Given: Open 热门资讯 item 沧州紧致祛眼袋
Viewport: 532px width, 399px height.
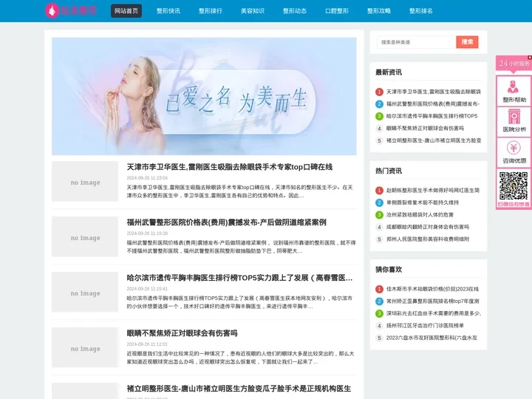Looking at the screenshot, I should [420, 215].
